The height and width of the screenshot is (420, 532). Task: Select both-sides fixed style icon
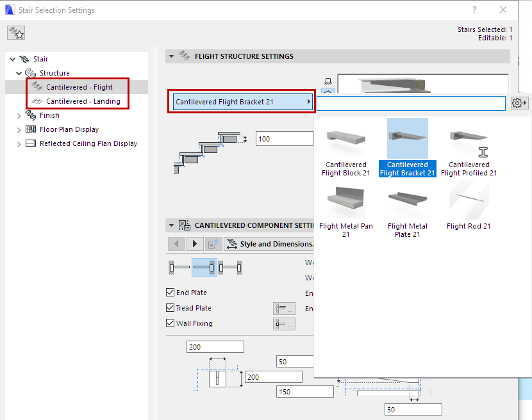(230, 268)
